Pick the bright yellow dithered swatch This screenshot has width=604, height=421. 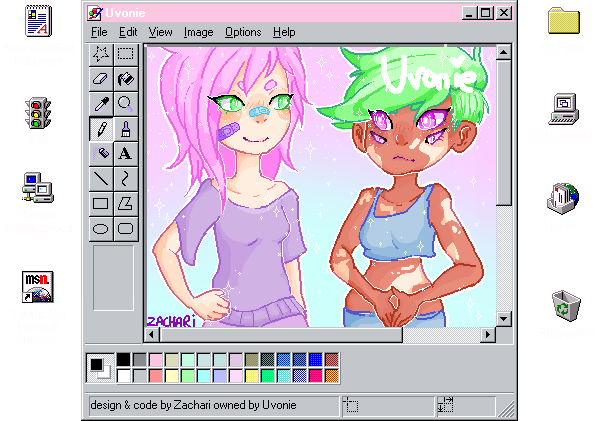[x=252, y=376]
